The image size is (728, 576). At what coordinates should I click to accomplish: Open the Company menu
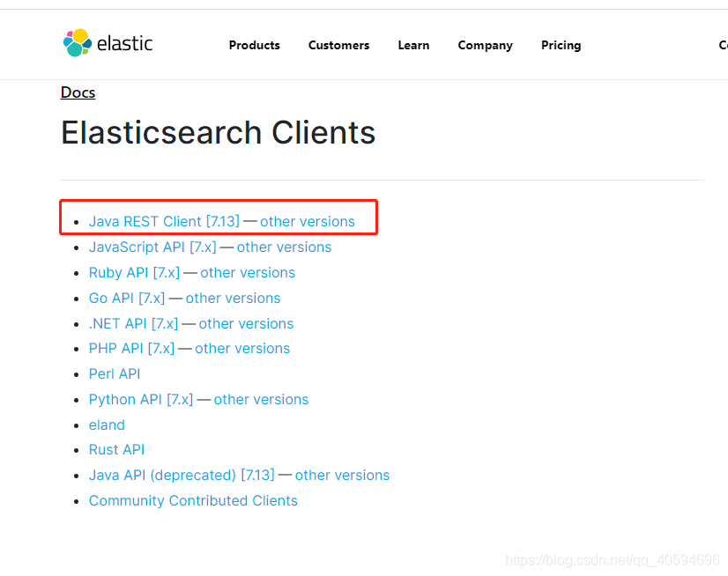pyautogui.click(x=485, y=46)
